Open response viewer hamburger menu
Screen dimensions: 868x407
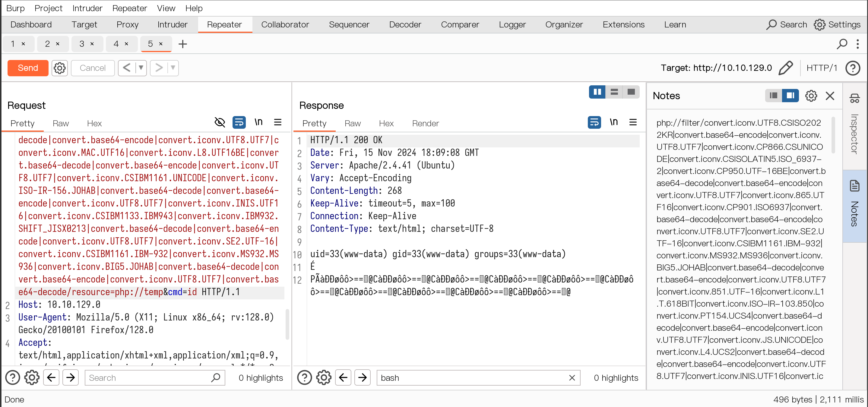coord(633,122)
